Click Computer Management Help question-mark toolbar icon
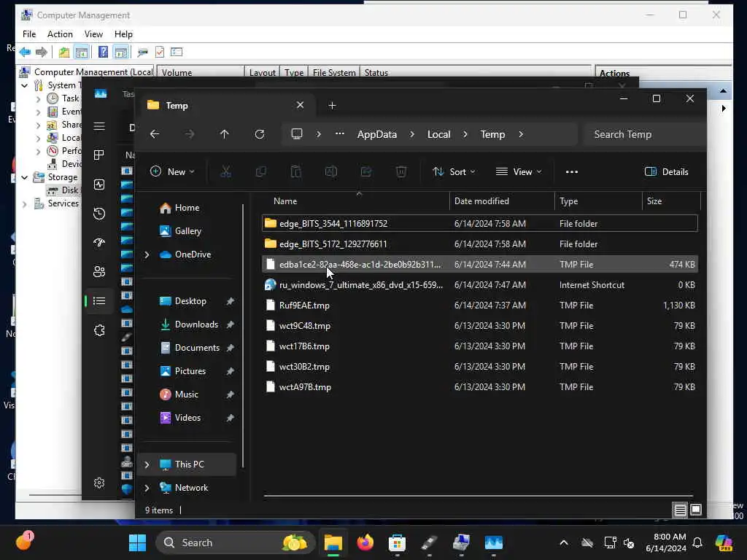 click(103, 52)
